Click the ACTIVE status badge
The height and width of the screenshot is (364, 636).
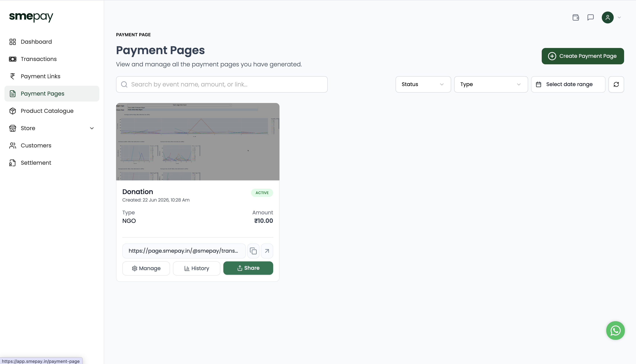(262, 193)
